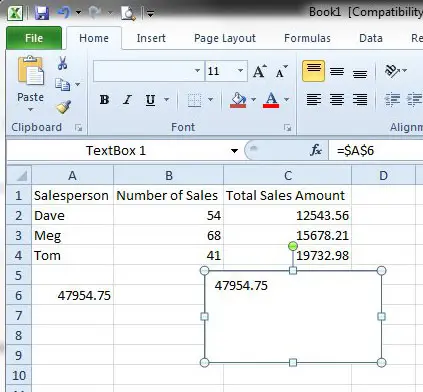The image size is (423, 392).
Task: Open the Insert ribbon tab
Action: [151, 38]
